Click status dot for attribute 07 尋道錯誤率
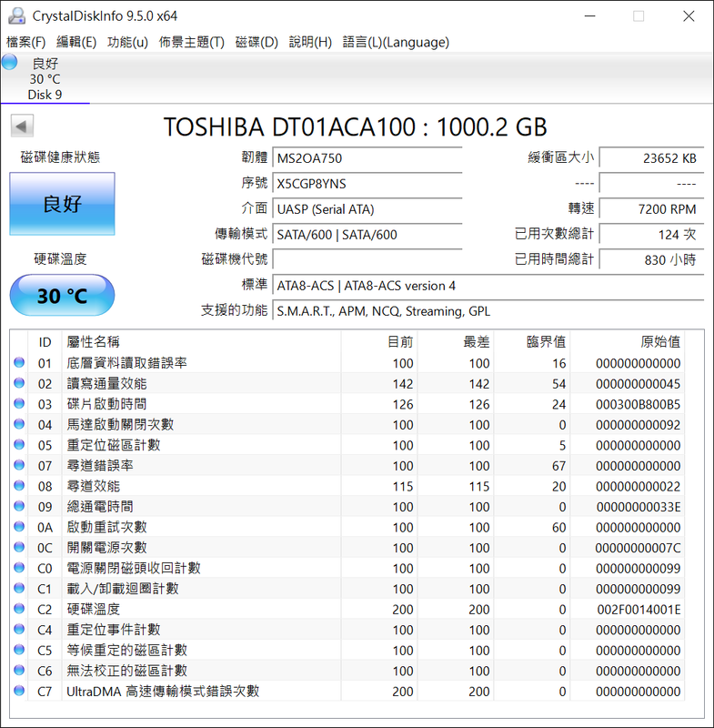Image resolution: width=714 pixels, height=728 pixels. (x=19, y=465)
